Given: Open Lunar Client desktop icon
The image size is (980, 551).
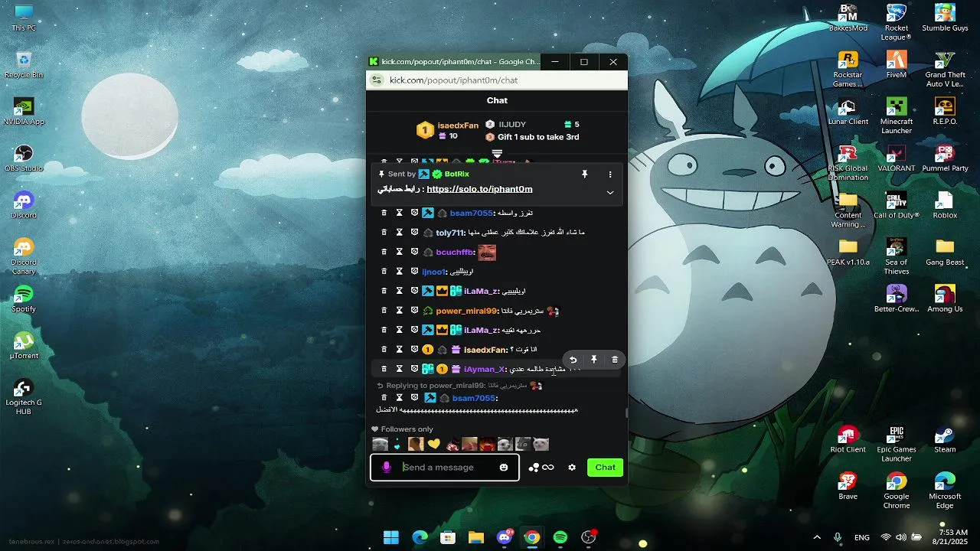Looking at the screenshot, I should click(848, 112).
